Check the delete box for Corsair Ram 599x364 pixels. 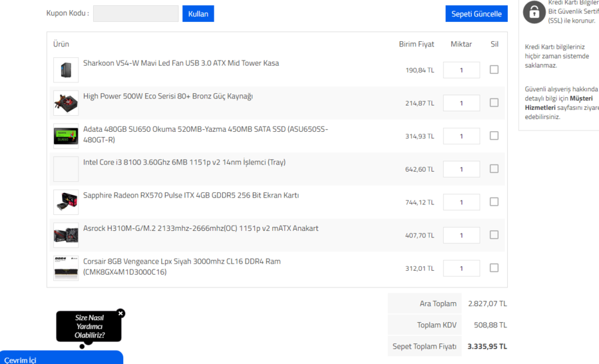coord(494,268)
